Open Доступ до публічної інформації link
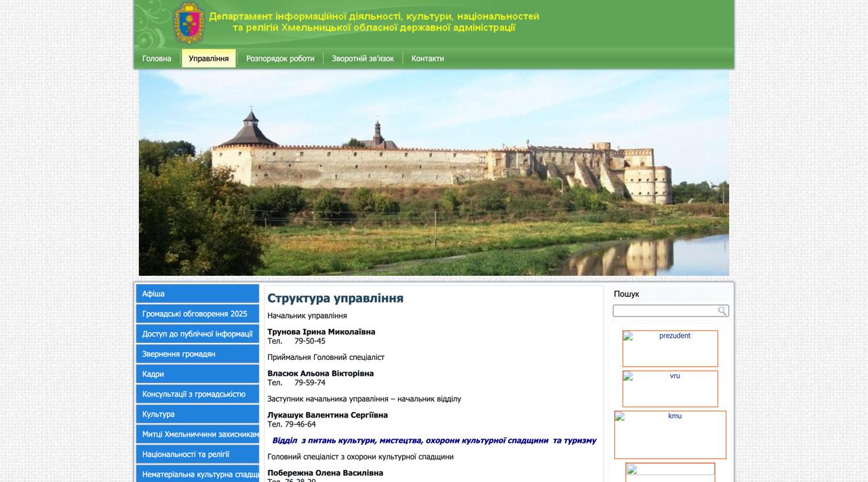 point(197,334)
